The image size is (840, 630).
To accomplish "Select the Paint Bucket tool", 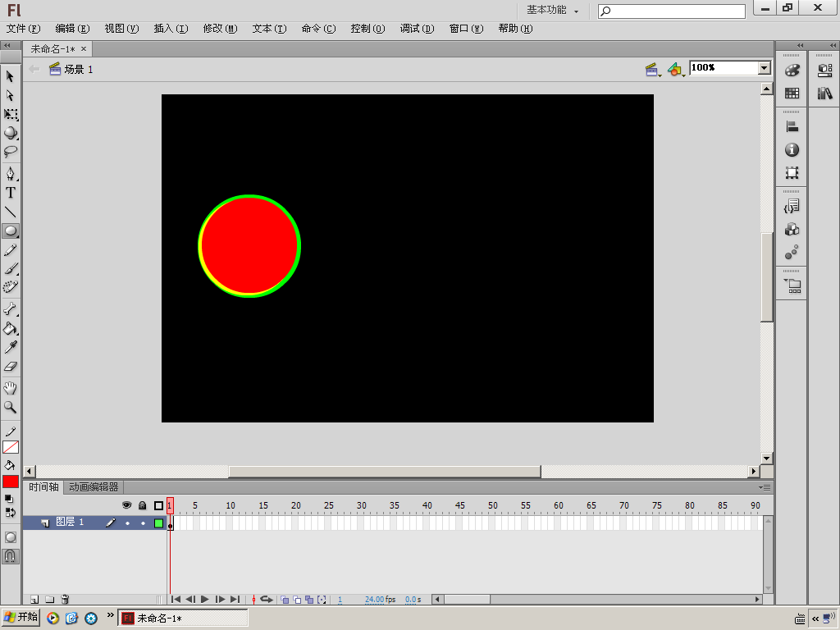I will tap(10, 328).
